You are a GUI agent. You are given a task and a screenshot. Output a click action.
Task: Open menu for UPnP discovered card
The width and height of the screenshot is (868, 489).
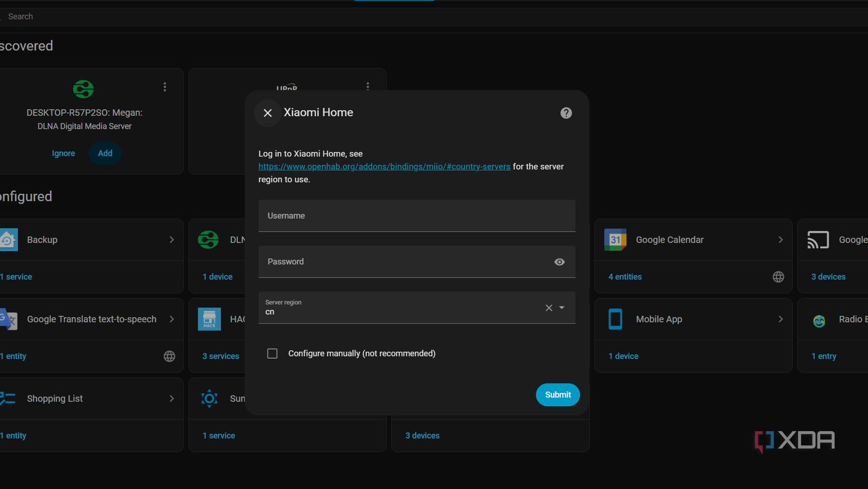pyautogui.click(x=368, y=86)
